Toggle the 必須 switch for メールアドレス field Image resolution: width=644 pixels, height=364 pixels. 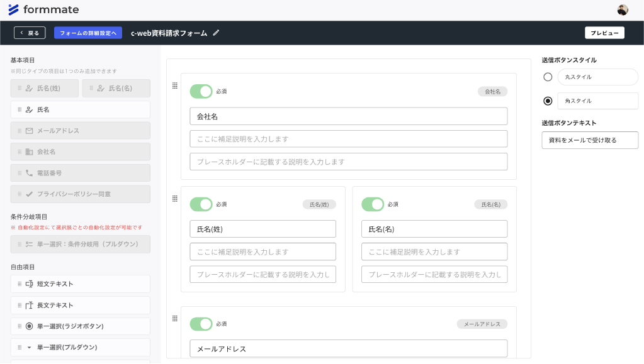pos(201,324)
